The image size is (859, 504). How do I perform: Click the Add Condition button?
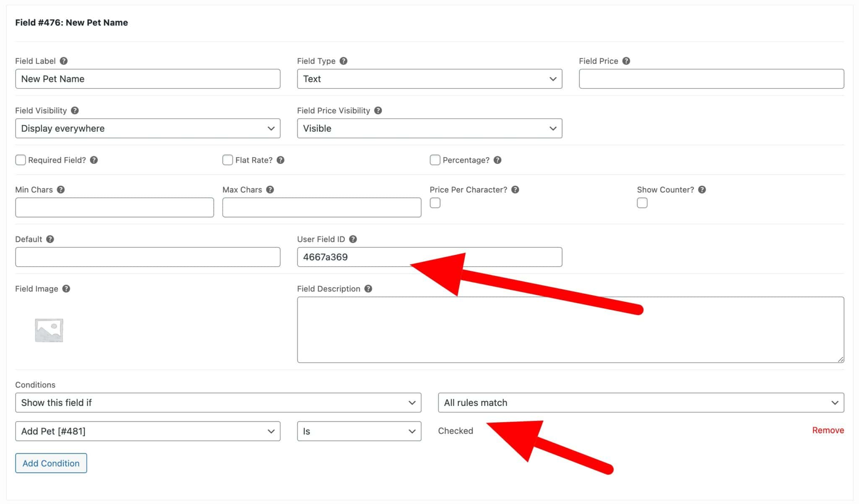click(51, 463)
